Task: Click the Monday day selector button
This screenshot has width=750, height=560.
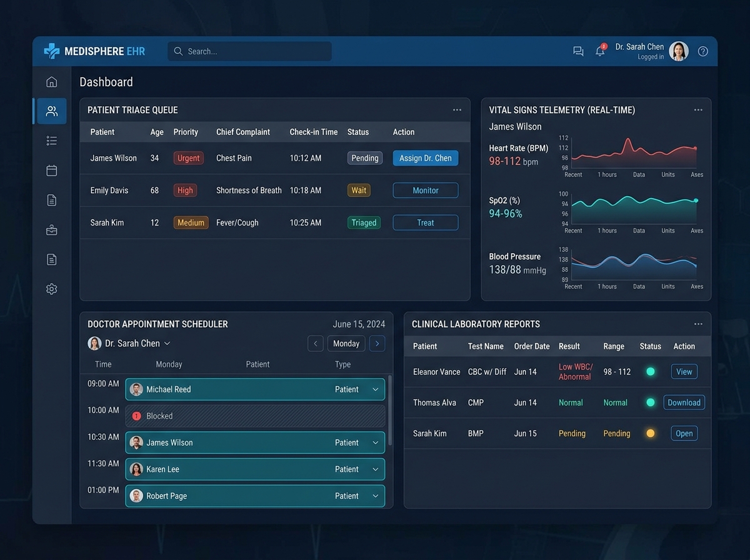Action: [x=346, y=344]
